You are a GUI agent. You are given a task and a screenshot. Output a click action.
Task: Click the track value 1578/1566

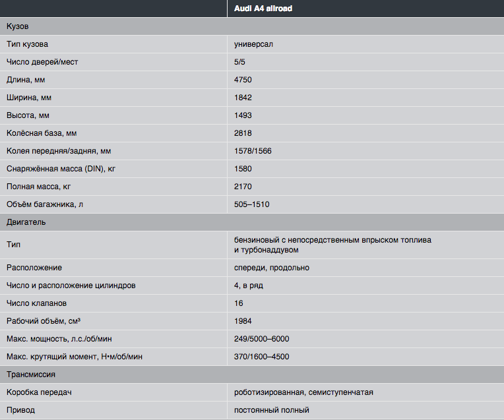coord(253,151)
